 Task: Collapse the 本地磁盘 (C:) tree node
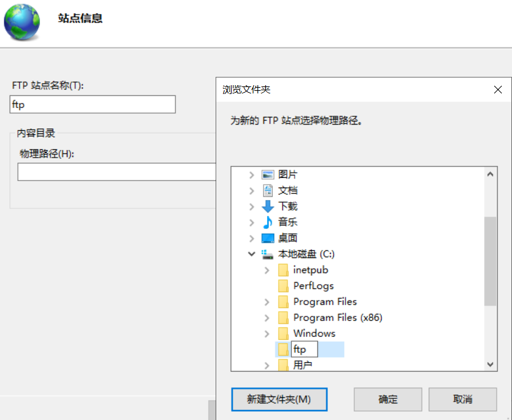[x=252, y=254]
